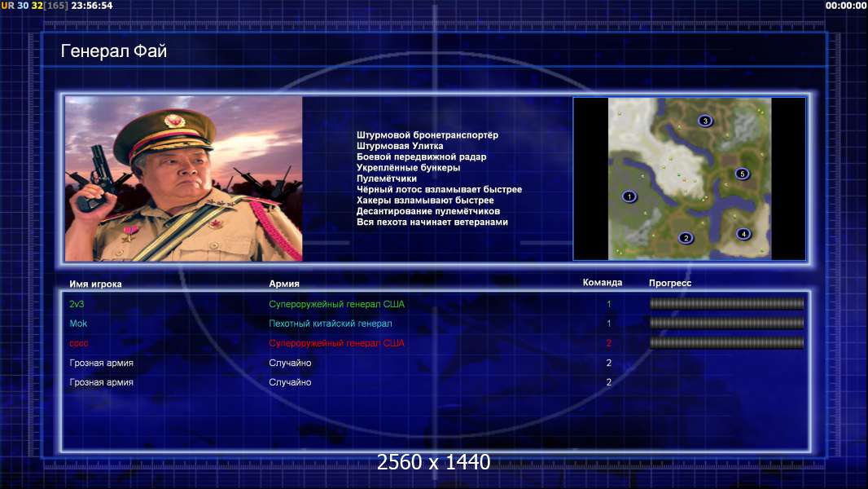This screenshot has height=489, width=868.
Task: Click the loading progress bar for player Mok
Action: click(x=726, y=323)
